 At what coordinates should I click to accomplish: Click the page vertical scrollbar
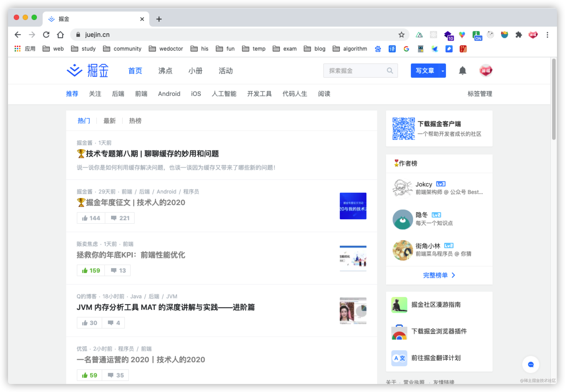(553, 99)
